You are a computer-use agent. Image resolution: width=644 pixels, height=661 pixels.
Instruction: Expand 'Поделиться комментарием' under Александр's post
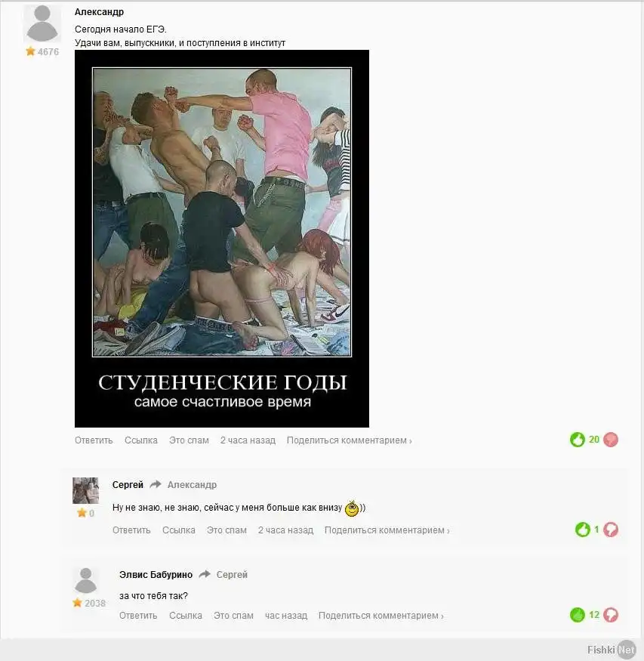pyautogui.click(x=349, y=440)
